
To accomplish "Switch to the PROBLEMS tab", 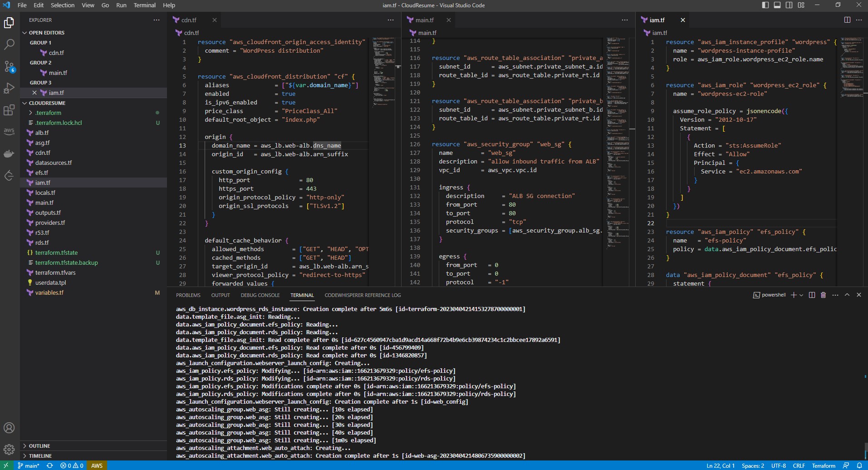I will pyautogui.click(x=188, y=295).
